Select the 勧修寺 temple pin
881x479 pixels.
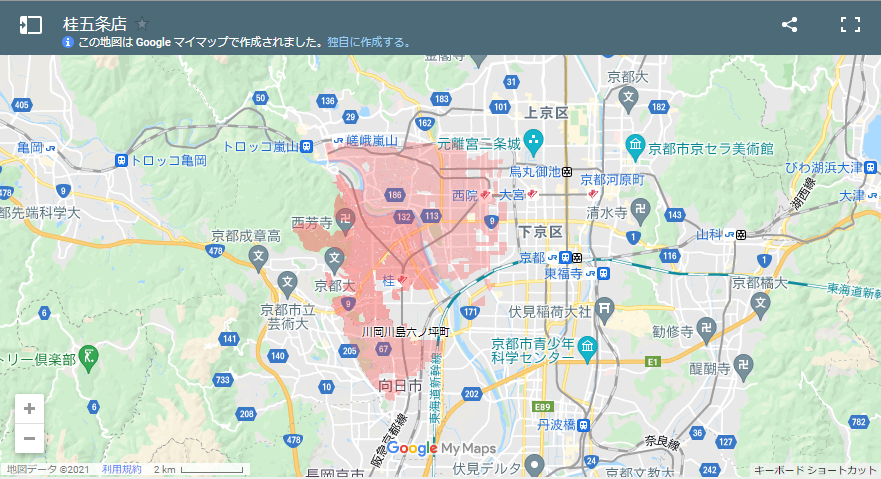click(x=706, y=330)
